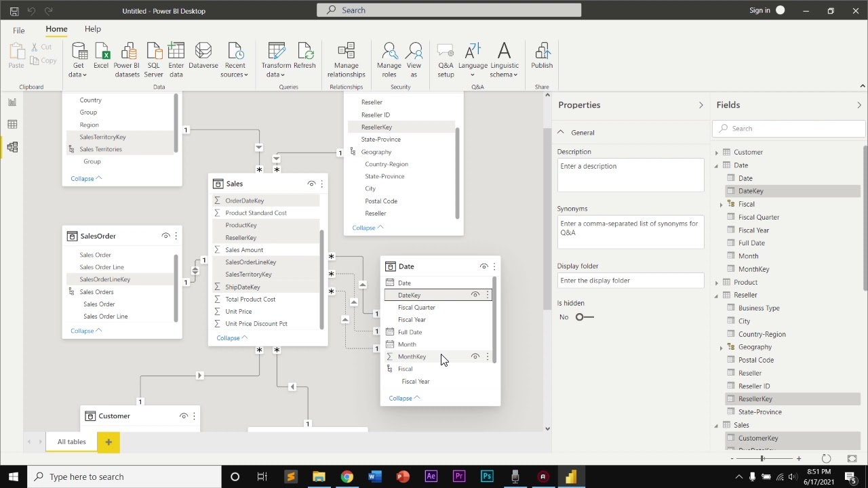Open more options for Sales table
868x488 pixels.
pyautogui.click(x=321, y=184)
